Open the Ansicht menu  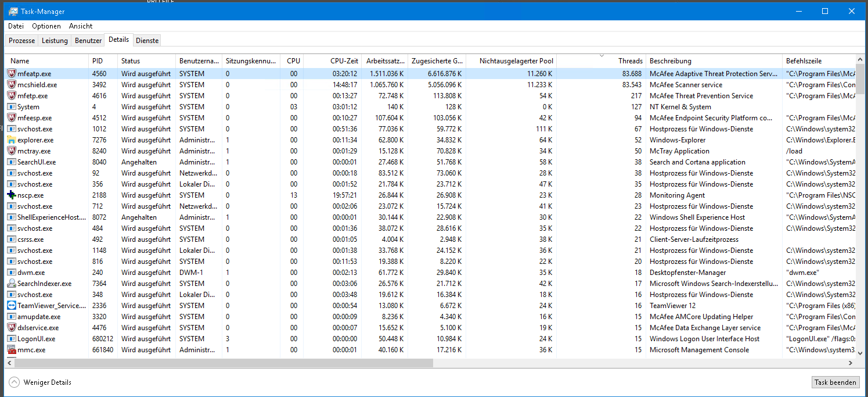tap(81, 26)
